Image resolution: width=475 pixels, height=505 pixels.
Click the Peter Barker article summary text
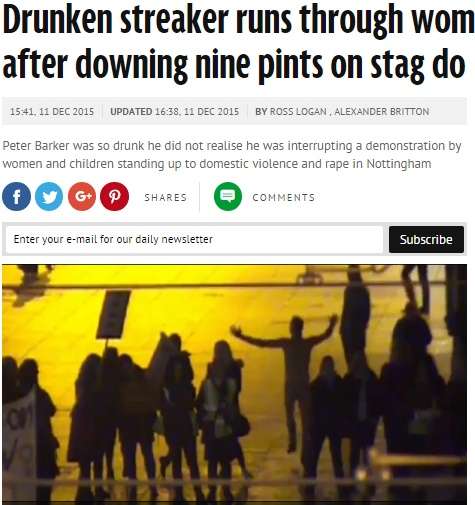click(x=232, y=155)
